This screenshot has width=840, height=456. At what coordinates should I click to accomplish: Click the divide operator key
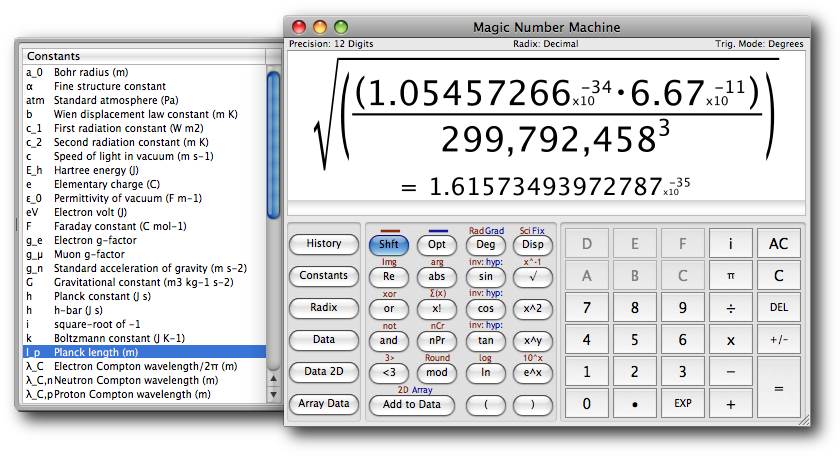[x=731, y=308]
